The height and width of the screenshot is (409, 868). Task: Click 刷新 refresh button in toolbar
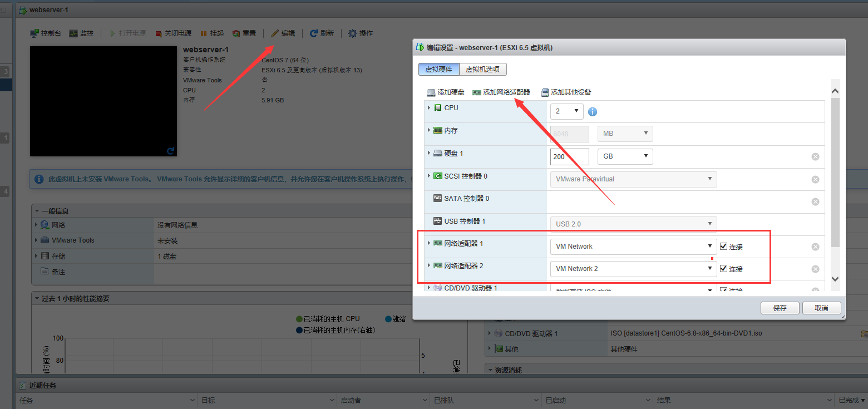[x=322, y=33]
